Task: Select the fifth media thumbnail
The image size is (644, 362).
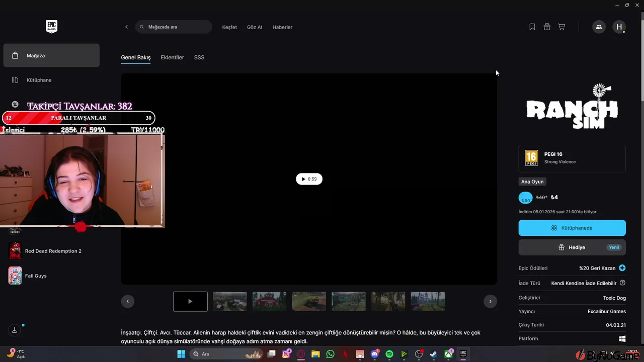Action: [349, 301]
